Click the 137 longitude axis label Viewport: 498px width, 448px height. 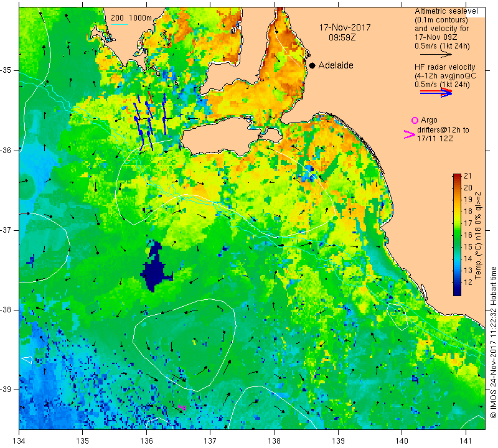coord(210,441)
